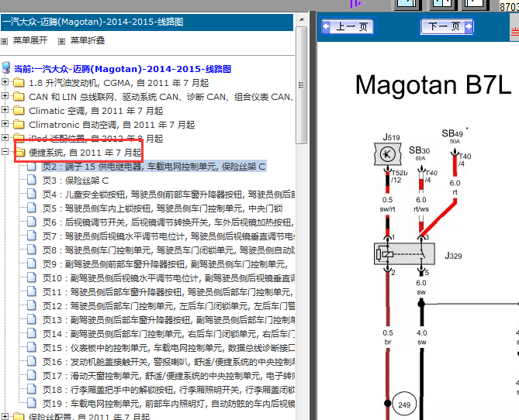Open 页13：副驾驶员侧后部车窗升降器按钮

[x=168, y=320]
